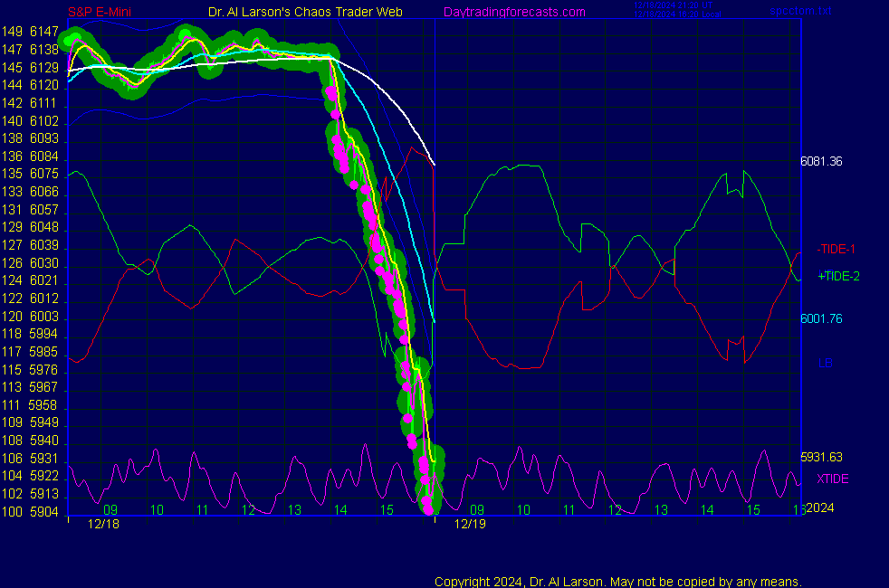Open the Daytradingforecasts.com link
Screen dimensions: 889x588
514,12
